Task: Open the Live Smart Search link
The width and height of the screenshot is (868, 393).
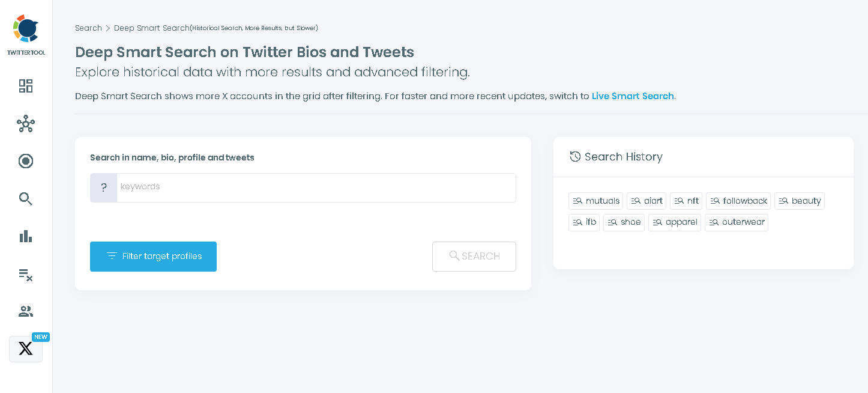Action: pyautogui.click(x=632, y=96)
